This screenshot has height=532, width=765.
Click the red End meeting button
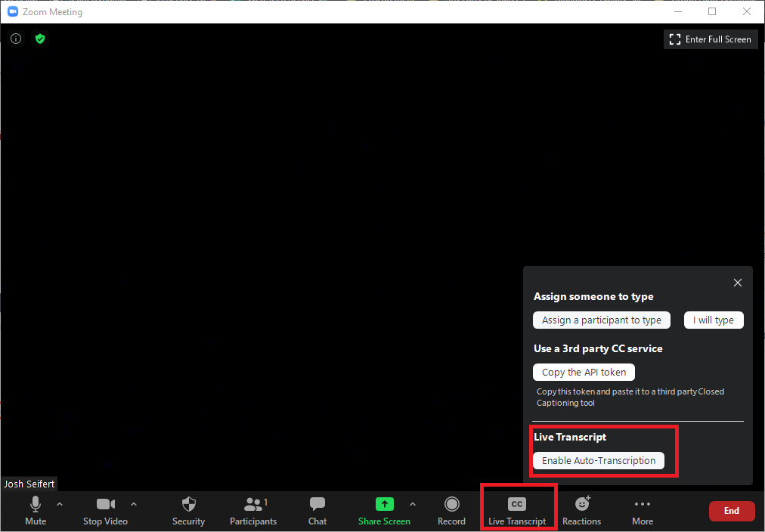click(x=731, y=511)
